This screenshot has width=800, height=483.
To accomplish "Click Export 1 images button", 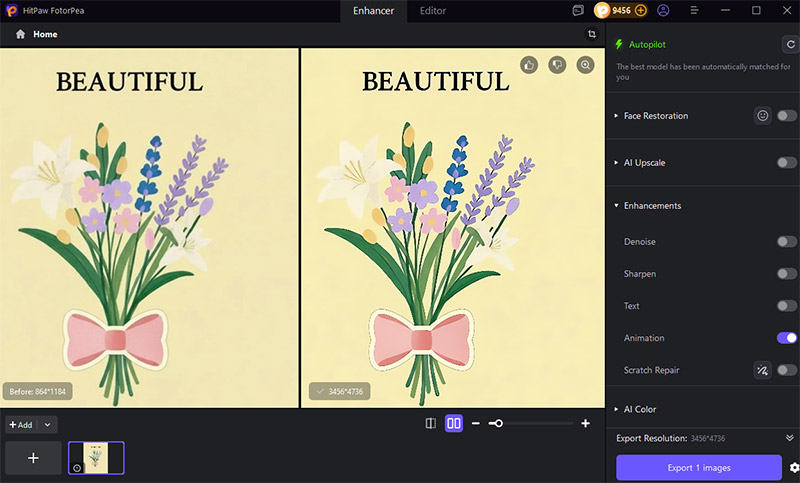I will 699,467.
